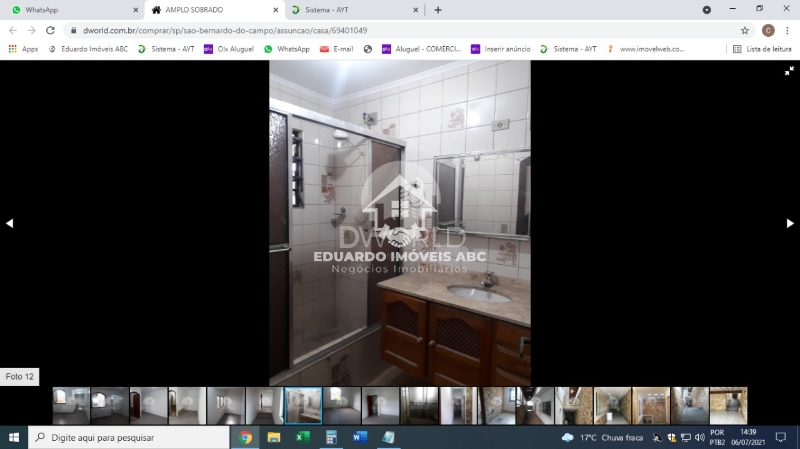Show the previous photo with left arrow

pos(9,223)
